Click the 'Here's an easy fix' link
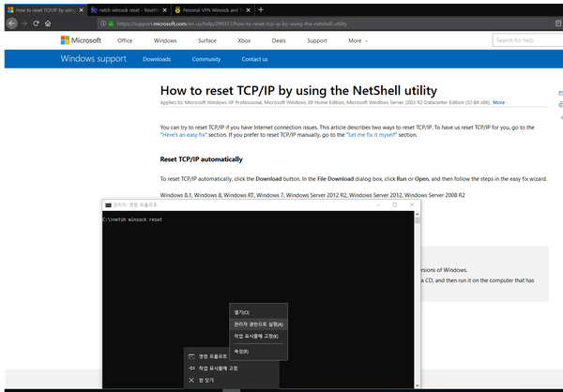The width and height of the screenshot is (563, 392). coord(184,135)
